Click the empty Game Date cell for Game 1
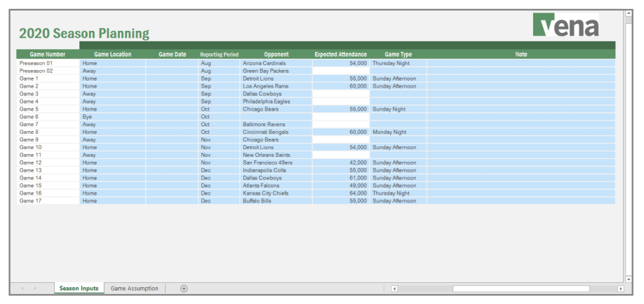644x304 pixels. click(x=172, y=78)
